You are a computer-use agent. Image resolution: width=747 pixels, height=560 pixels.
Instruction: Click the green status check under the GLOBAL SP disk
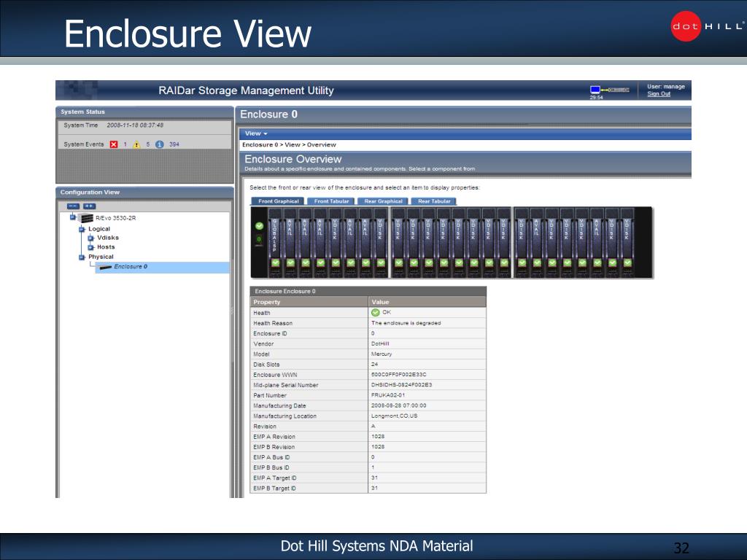coord(275,262)
